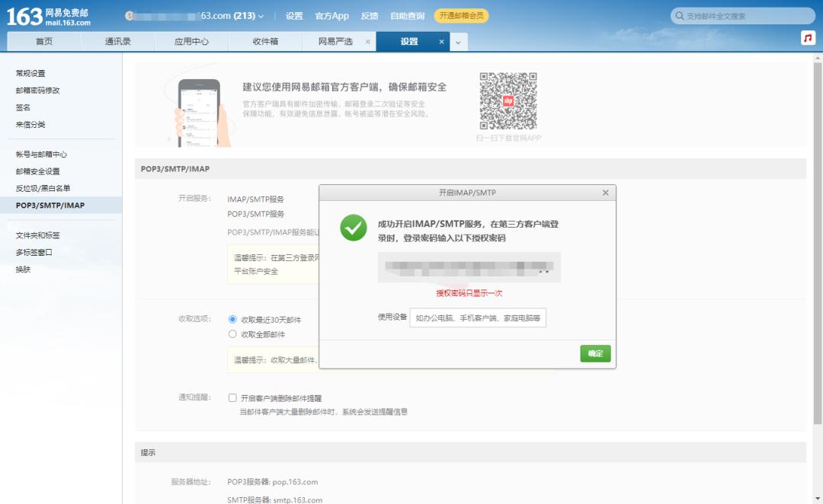Viewport: 823px width, 504px height.
Task: Click the green success checkmark in the dialog
Action: coord(353,227)
